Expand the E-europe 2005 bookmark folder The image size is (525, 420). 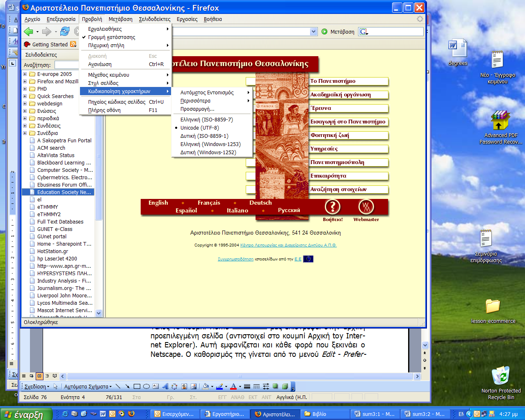pyautogui.click(x=25, y=74)
